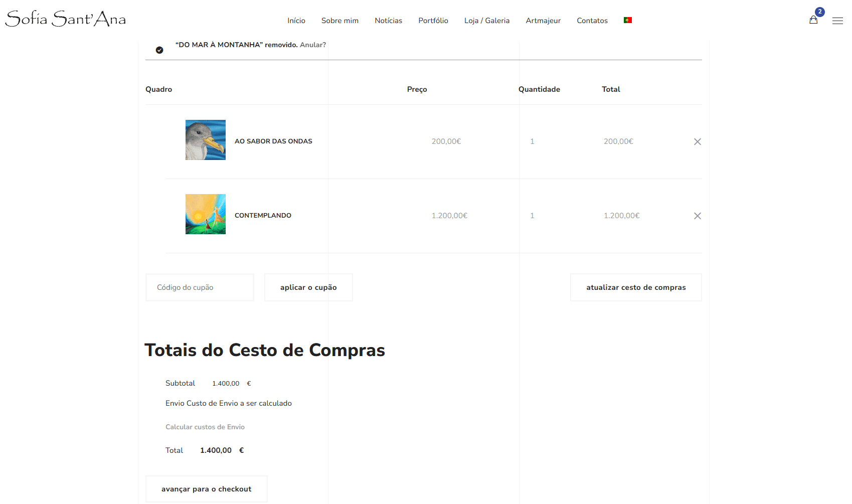
Task: Go to the Início menu item
Action: [x=296, y=21]
